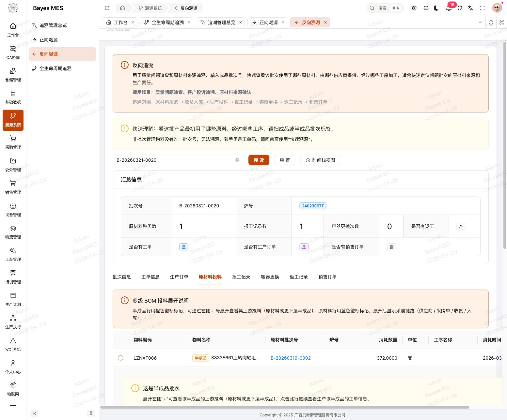Select the 生产订单 tab

click(179, 277)
